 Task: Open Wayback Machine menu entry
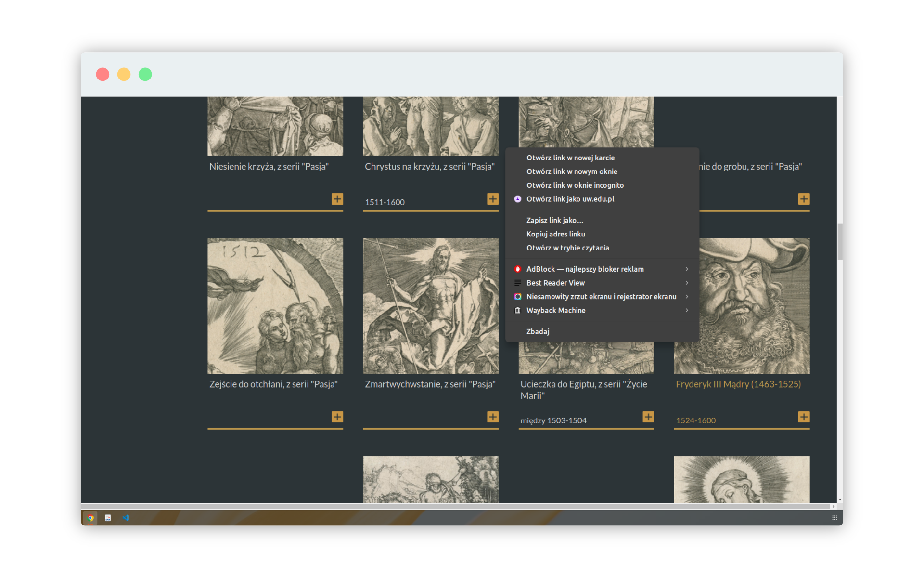pos(602,311)
